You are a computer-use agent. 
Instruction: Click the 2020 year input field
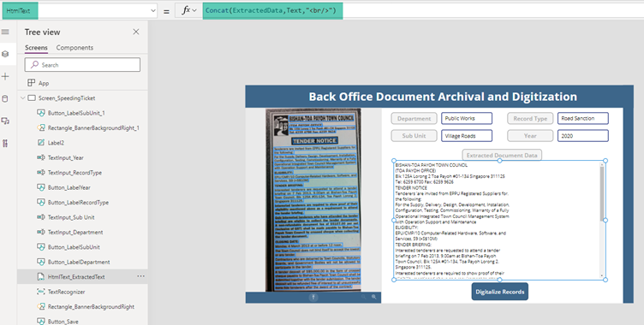tap(583, 136)
